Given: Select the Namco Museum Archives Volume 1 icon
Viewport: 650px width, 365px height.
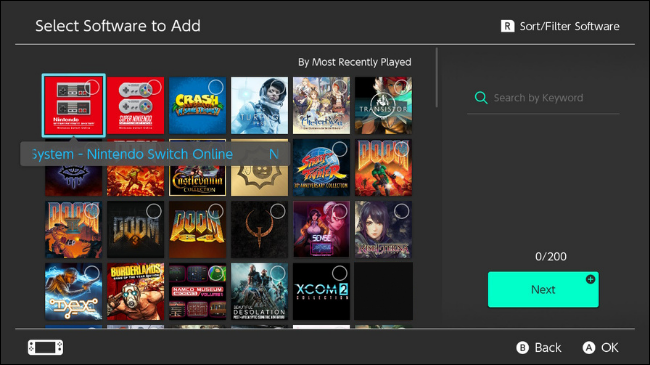Looking at the screenshot, I should (x=197, y=292).
